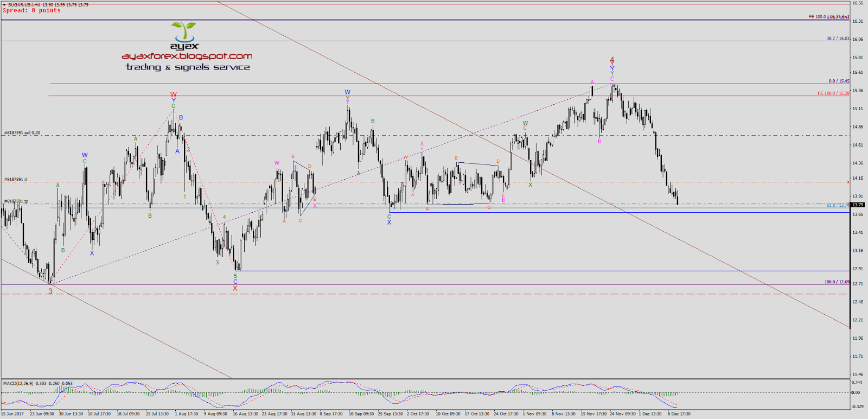Click the current price tag 13.79 on scale
The image size is (868, 419).
[x=857, y=205]
